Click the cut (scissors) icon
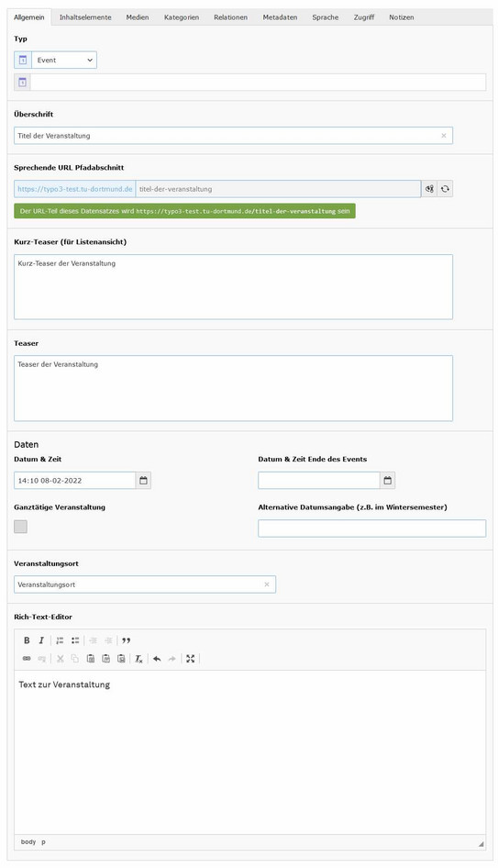Screen dimensions: 498x868 [x=60, y=659]
